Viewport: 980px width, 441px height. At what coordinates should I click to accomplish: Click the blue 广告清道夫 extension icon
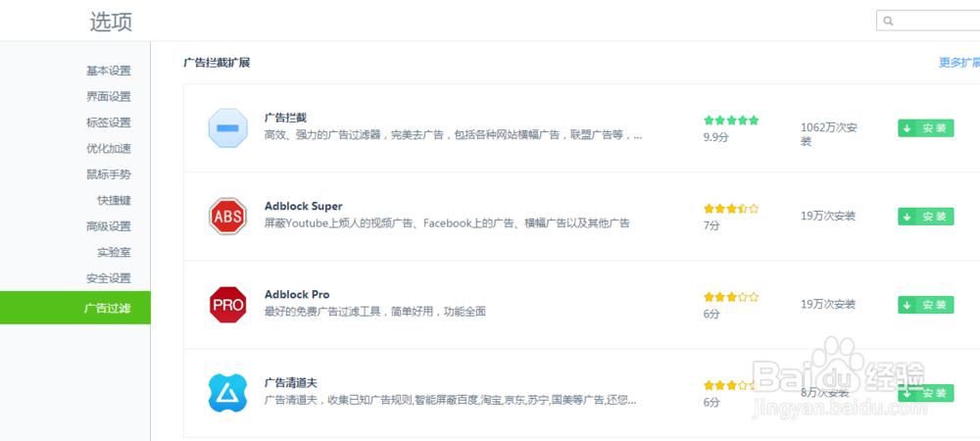coord(228,393)
